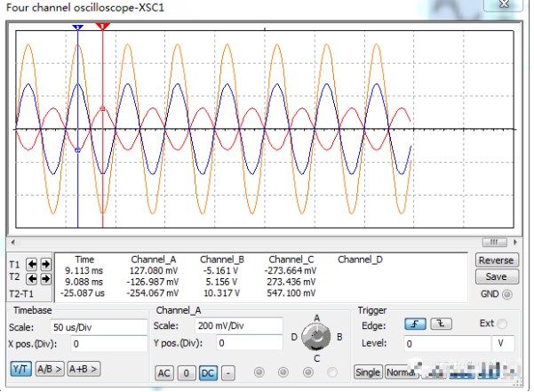The image size is (534, 392).
Task: Set AC coupling for Channel A
Action: tap(165, 372)
